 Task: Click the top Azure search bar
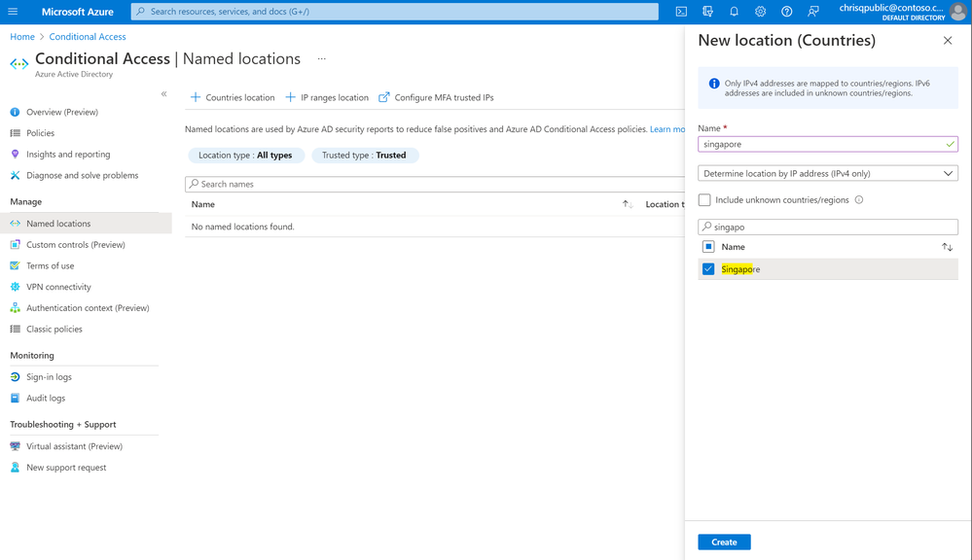pos(394,11)
